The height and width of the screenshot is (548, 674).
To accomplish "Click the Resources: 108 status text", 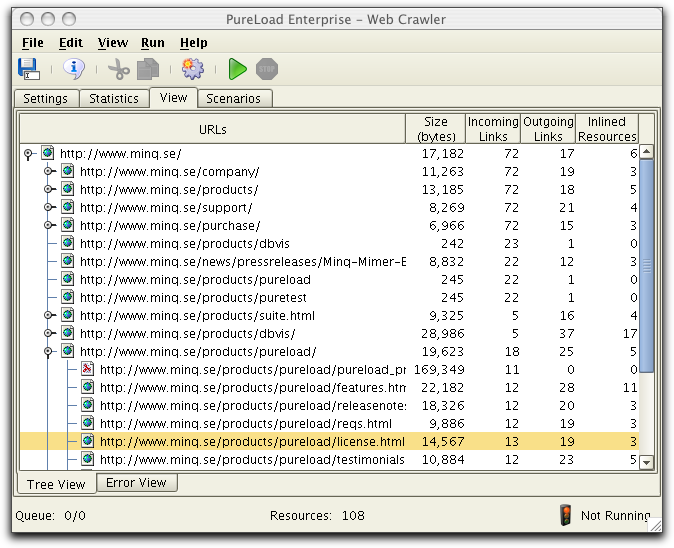I will point(317,515).
